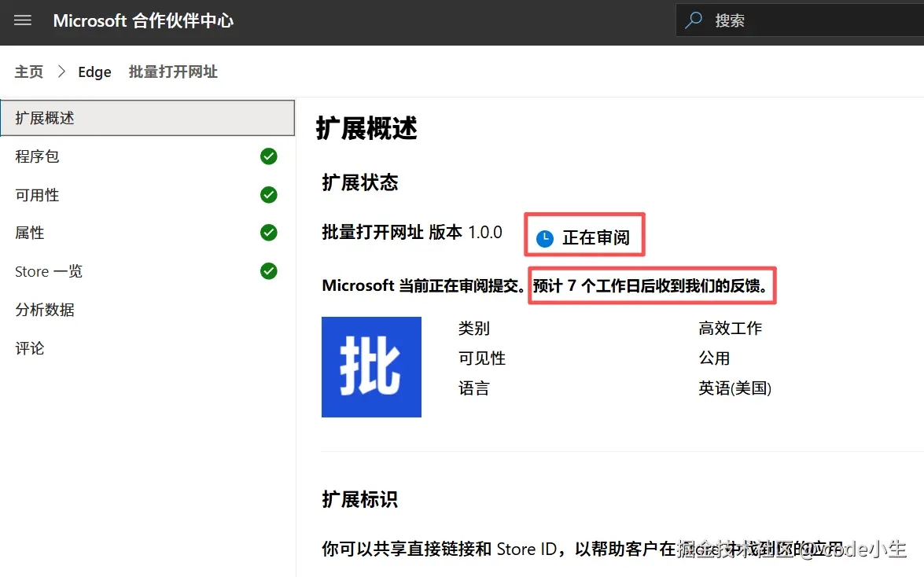The width and height of the screenshot is (924, 577).
Task: Click the green checkmark beside 程序包
Action: (x=269, y=156)
